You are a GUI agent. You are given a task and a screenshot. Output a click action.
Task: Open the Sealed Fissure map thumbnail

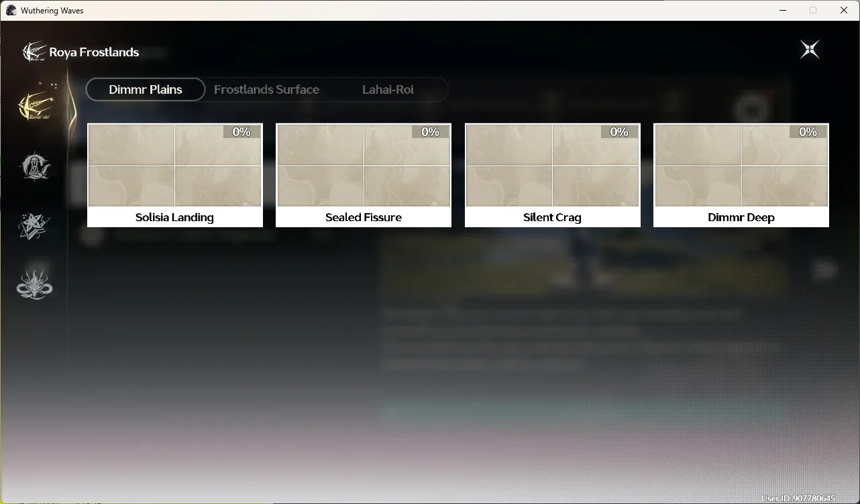pyautogui.click(x=364, y=165)
